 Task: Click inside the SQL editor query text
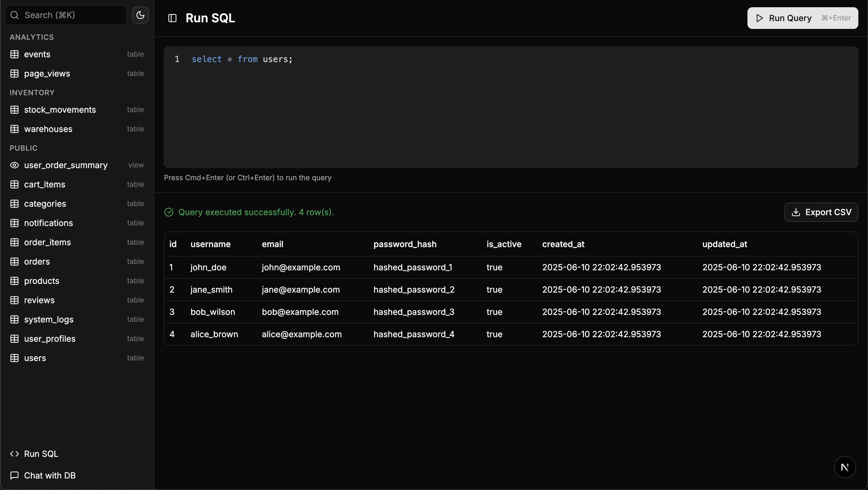tap(242, 59)
